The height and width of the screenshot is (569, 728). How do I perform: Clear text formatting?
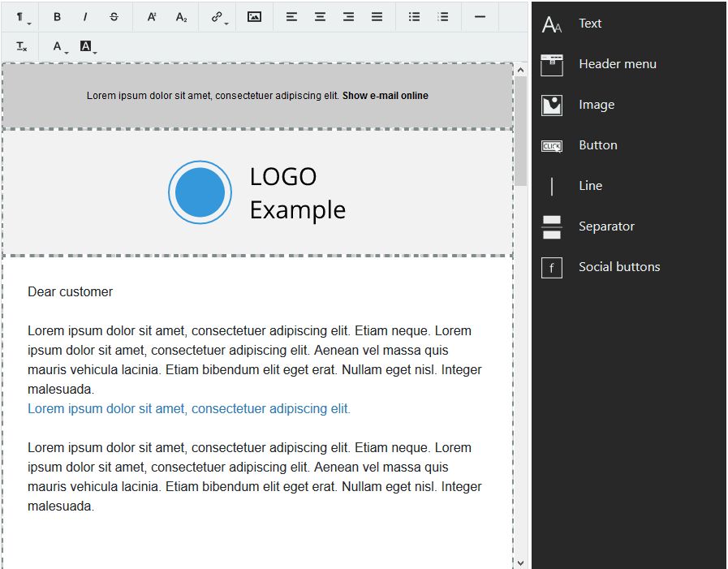(x=21, y=46)
